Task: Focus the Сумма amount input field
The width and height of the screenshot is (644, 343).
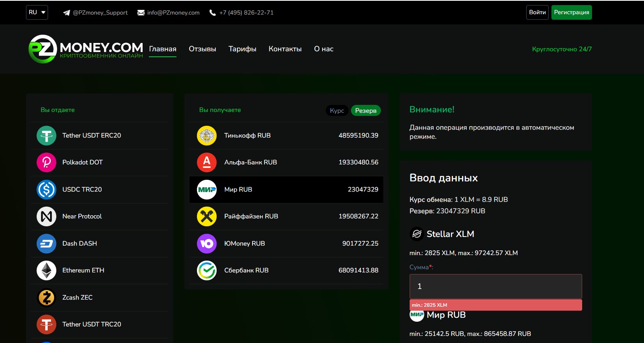Action: pos(496,286)
